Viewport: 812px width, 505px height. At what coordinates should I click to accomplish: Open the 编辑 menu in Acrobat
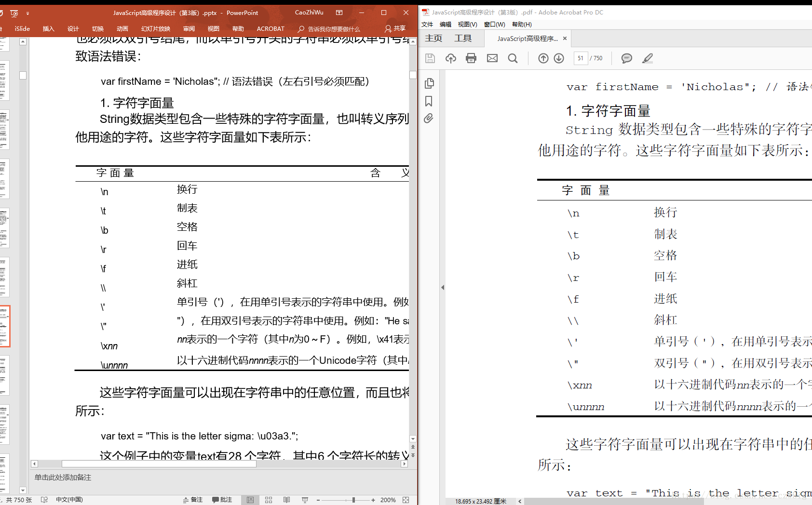coord(446,25)
